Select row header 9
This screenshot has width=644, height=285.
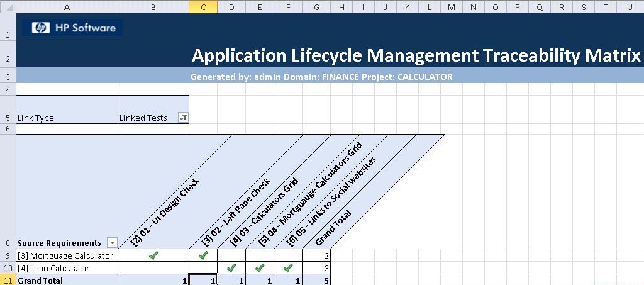pos(8,255)
